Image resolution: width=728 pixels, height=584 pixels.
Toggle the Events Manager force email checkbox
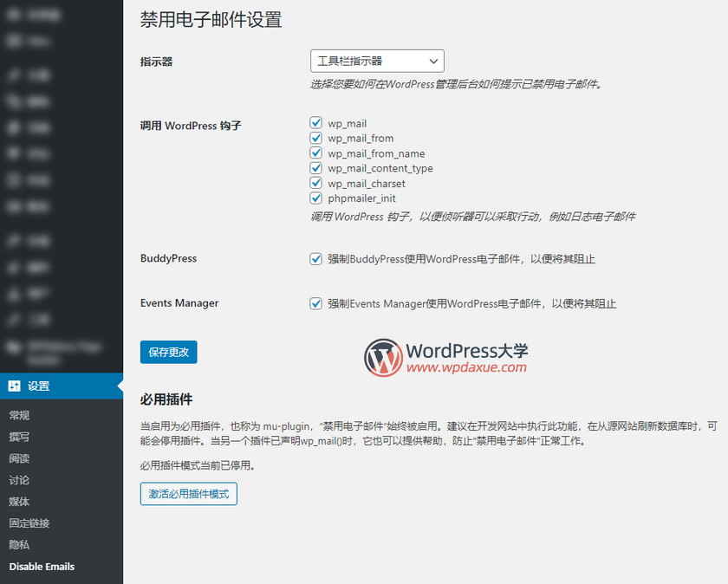pyautogui.click(x=316, y=304)
